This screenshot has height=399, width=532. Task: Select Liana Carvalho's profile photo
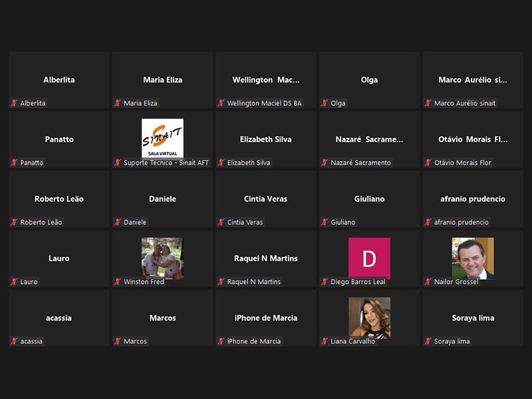(370, 318)
